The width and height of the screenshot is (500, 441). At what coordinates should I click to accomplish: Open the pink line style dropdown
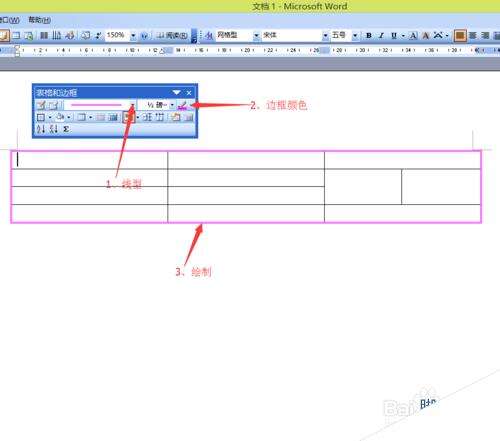[132, 105]
